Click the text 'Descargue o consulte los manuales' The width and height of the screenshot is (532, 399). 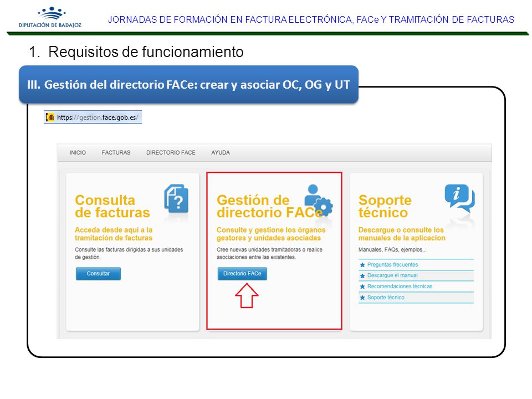[402, 234]
